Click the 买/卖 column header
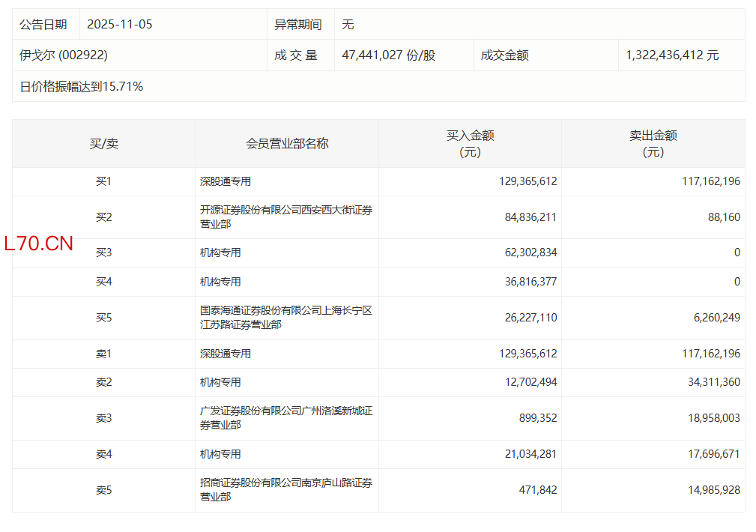The image size is (756, 532). coord(103,143)
